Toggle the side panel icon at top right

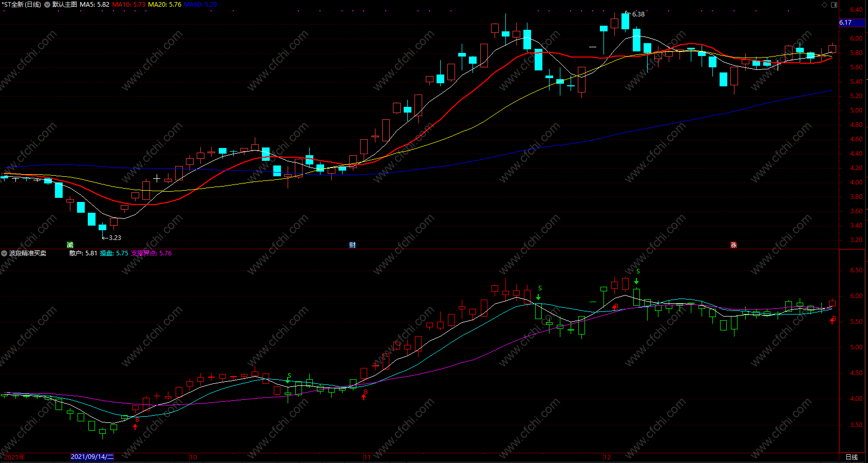834,5
